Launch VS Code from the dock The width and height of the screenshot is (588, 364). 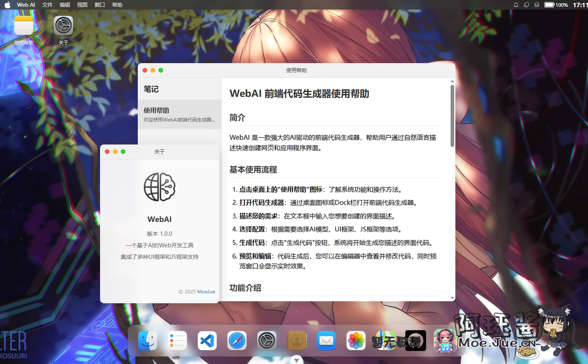(x=207, y=340)
